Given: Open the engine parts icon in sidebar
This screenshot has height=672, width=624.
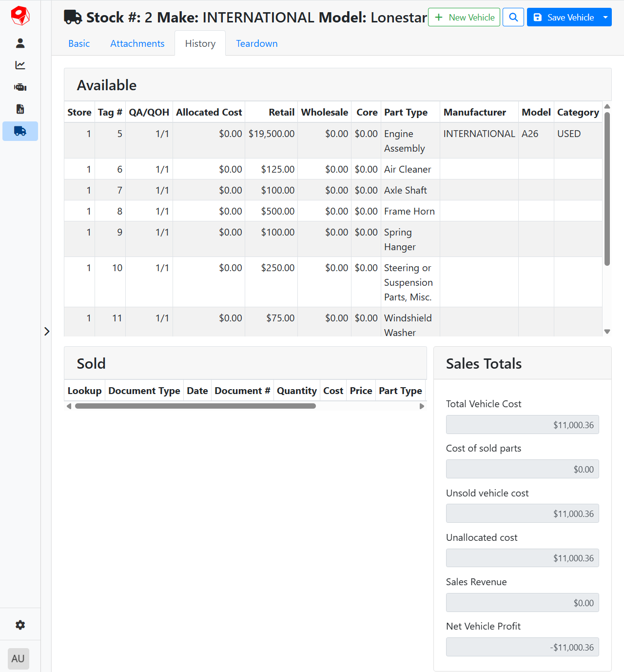Looking at the screenshot, I should (20, 87).
